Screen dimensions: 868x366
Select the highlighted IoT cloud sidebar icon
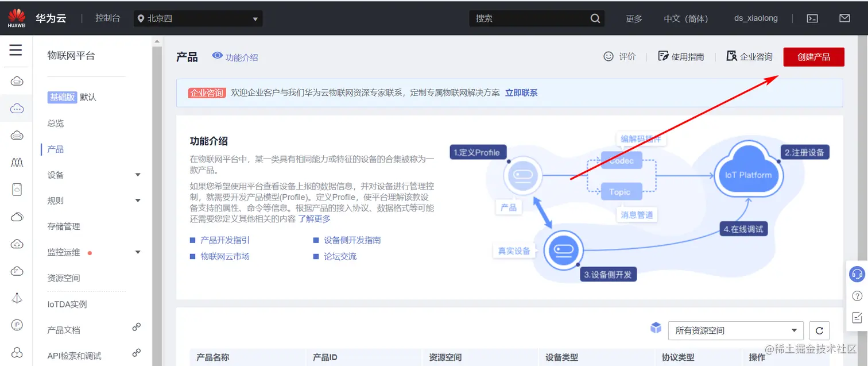click(x=17, y=108)
